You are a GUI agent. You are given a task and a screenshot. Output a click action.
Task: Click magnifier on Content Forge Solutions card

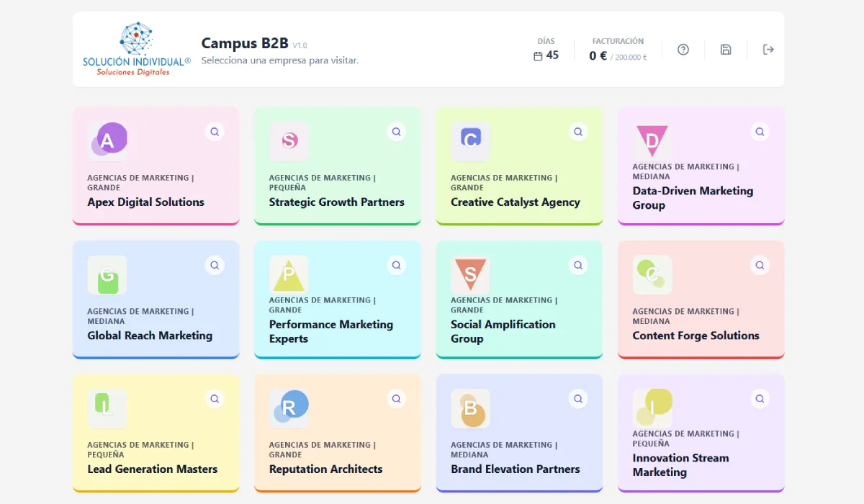[x=760, y=265]
